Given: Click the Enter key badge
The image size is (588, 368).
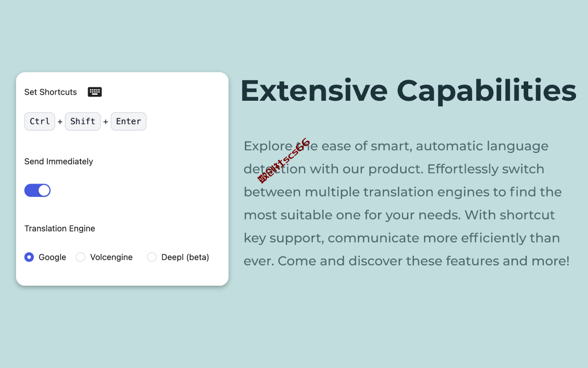Looking at the screenshot, I should pyautogui.click(x=129, y=121).
